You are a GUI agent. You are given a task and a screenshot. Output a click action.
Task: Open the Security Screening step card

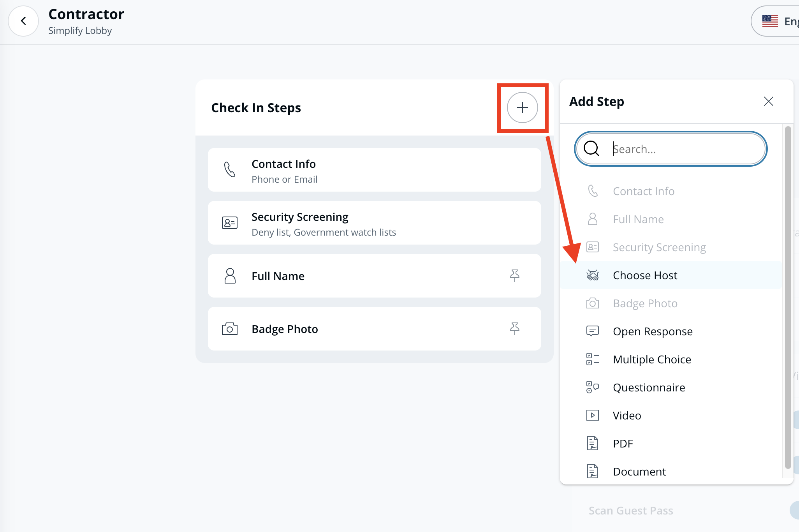point(374,223)
